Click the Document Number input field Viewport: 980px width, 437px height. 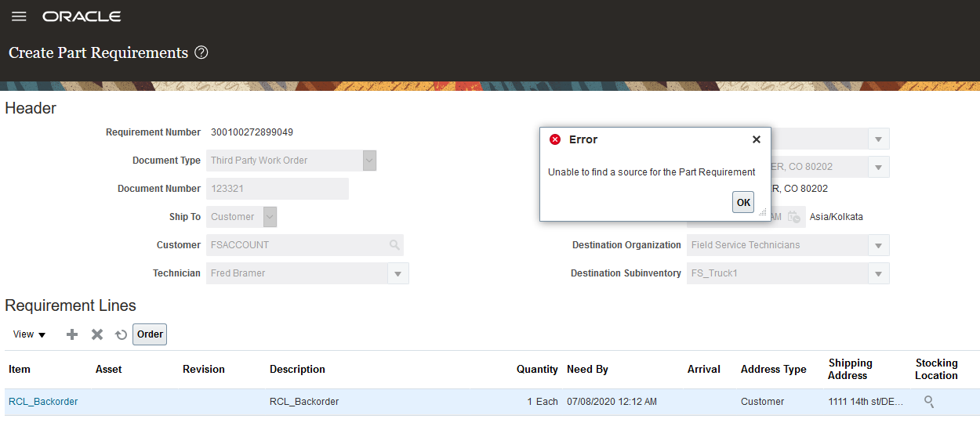(x=277, y=189)
